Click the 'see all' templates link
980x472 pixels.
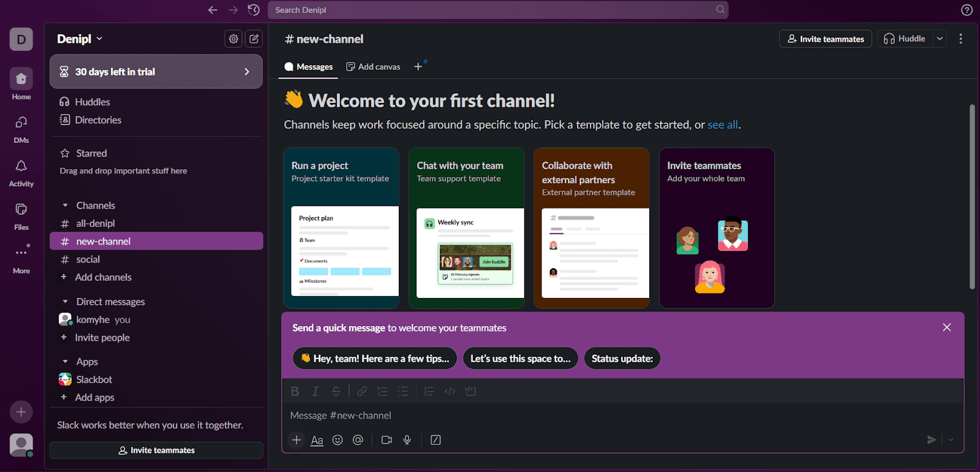[x=723, y=124]
